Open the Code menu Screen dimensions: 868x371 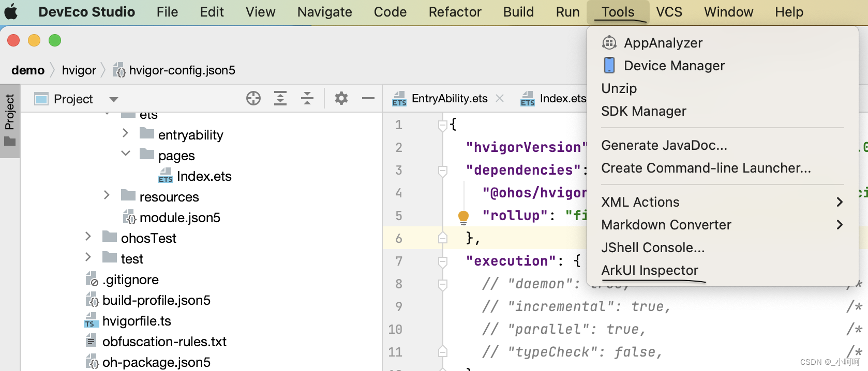pos(390,12)
